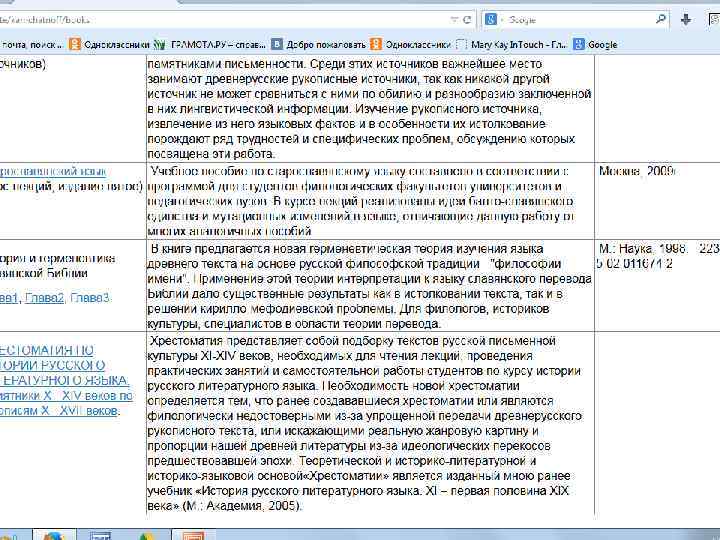Viewport: 720px width, 540px height.
Task: Open the Глава3 chapter link
Action: point(90,298)
